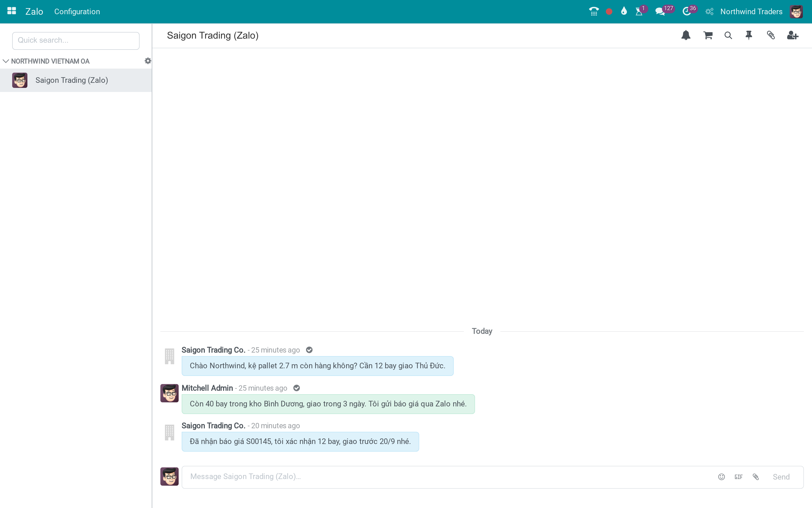Click the first message building avatar
Screen dimensions: 812x508
point(170,356)
